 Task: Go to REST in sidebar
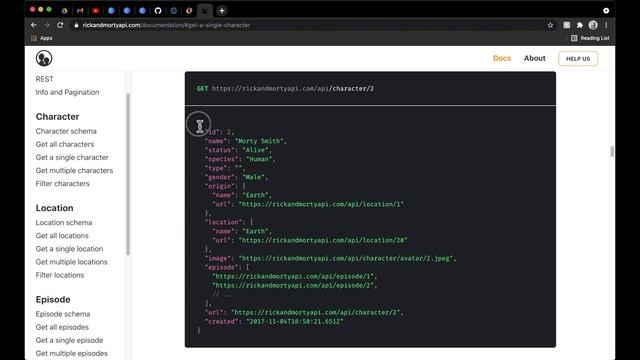(x=44, y=79)
